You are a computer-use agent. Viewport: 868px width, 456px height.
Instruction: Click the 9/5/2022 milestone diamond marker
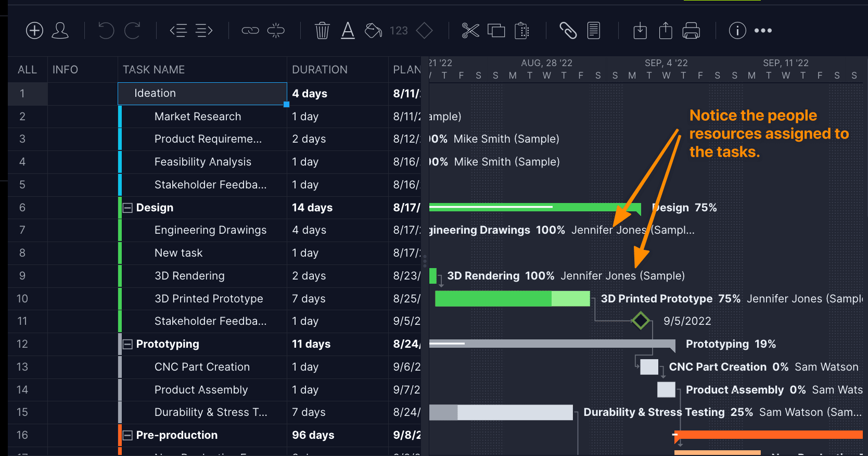point(641,321)
